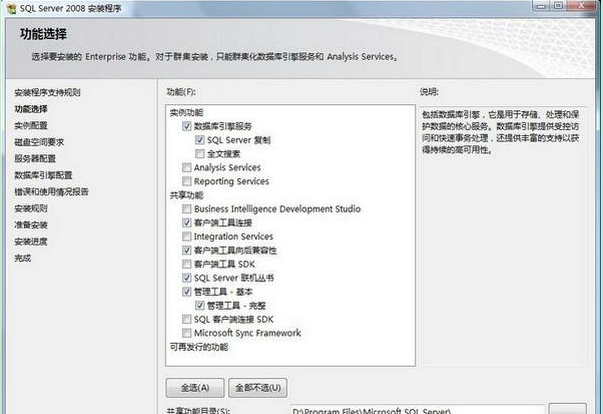
Task: Click the Analysis Services feature label
Action: tap(227, 168)
